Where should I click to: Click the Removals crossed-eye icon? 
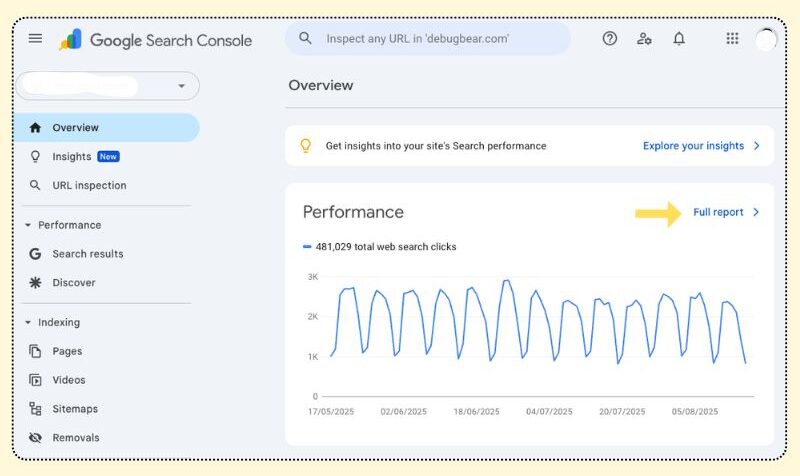pyautogui.click(x=35, y=438)
